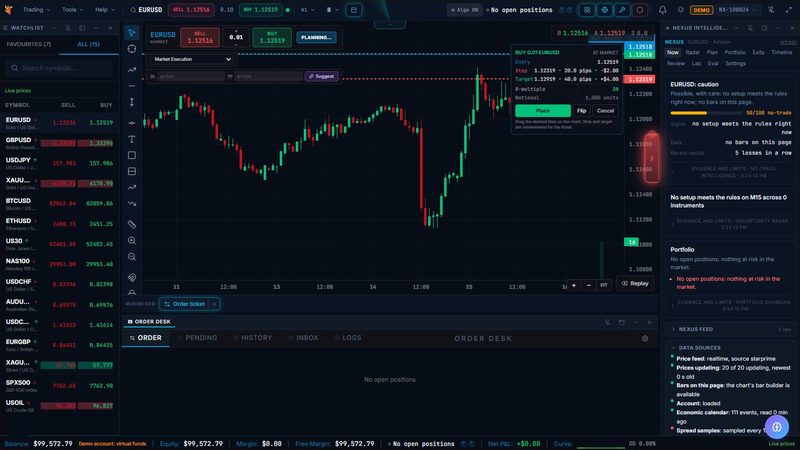
Task: Switch to the Favourites (7) tab
Action: click(x=29, y=44)
